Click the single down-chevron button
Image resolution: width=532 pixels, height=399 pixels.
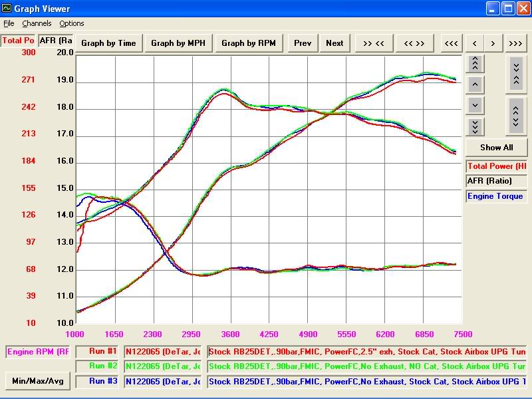[x=475, y=106]
